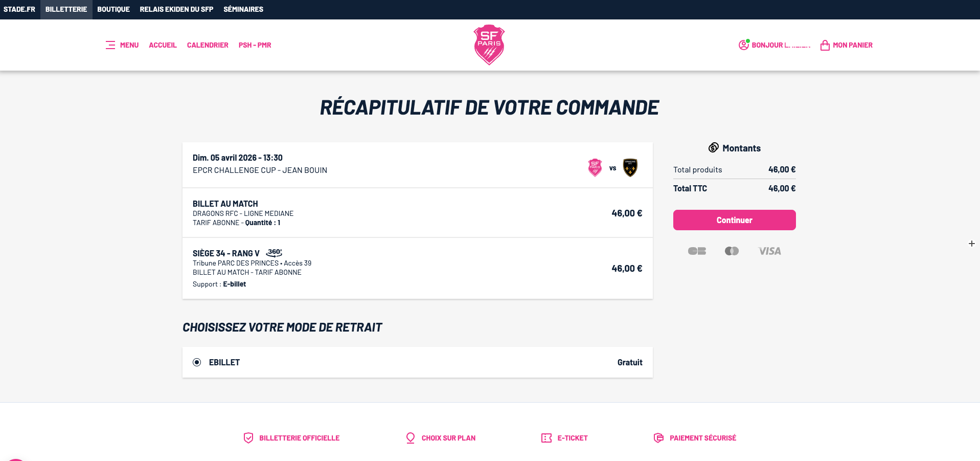Screen dimensions: 980x461
Task: Click the Billetterie Officielle shield icon
Action: (x=248, y=438)
